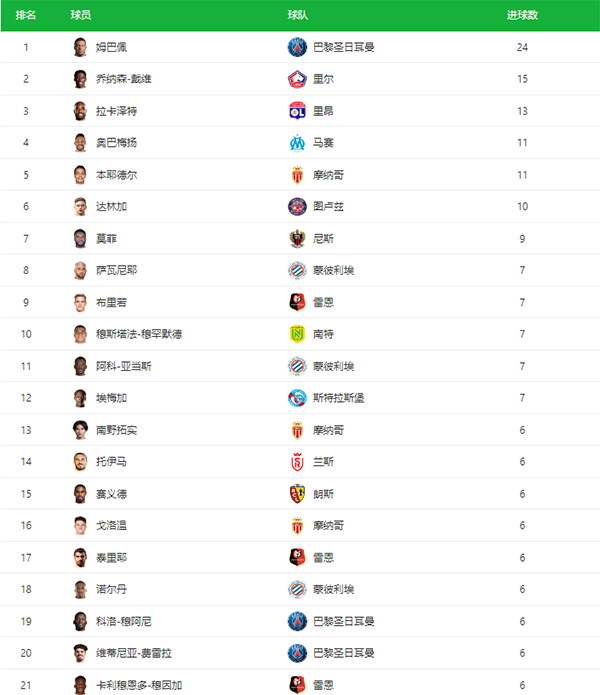Screen dimensions: 600x695
Task: Open team link 摩纳哥 in row 5
Action: pyautogui.click(x=328, y=175)
